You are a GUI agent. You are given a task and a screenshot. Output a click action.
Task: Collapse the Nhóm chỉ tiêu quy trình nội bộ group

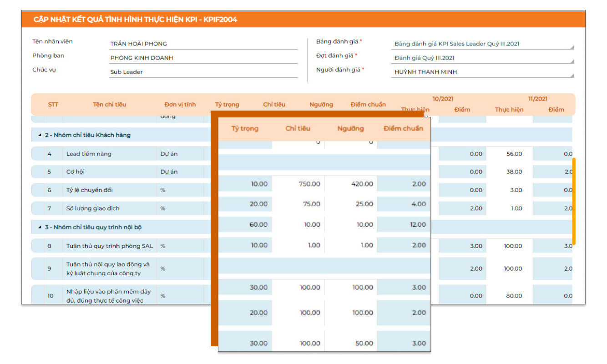tap(40, 227)
